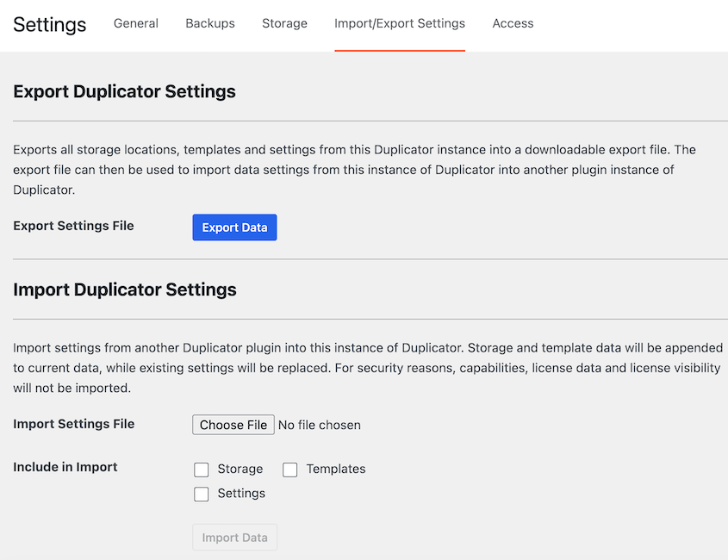Click the Templates checkbox label text
Viewport: 728px width, 560px height.
tap(336, 469)
